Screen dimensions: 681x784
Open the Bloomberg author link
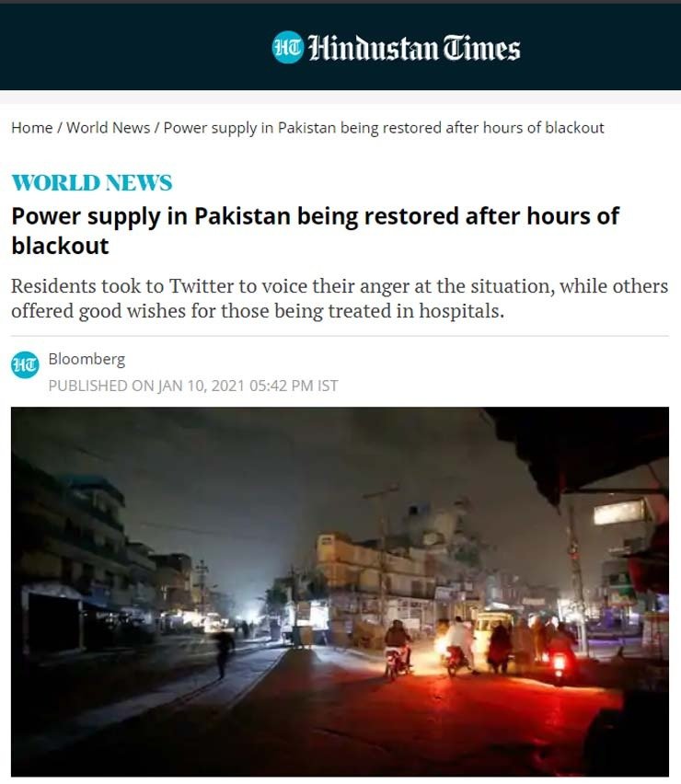(87, 359)
